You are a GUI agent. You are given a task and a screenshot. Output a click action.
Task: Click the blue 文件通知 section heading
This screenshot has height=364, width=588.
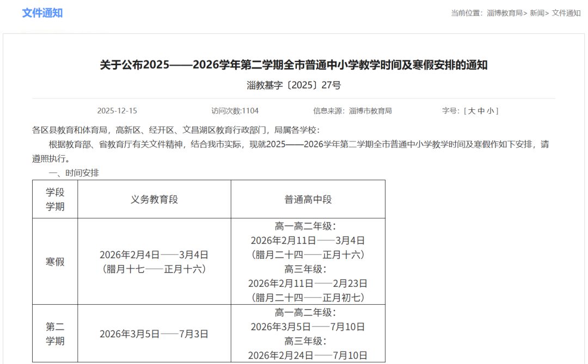tap(42, 13)
